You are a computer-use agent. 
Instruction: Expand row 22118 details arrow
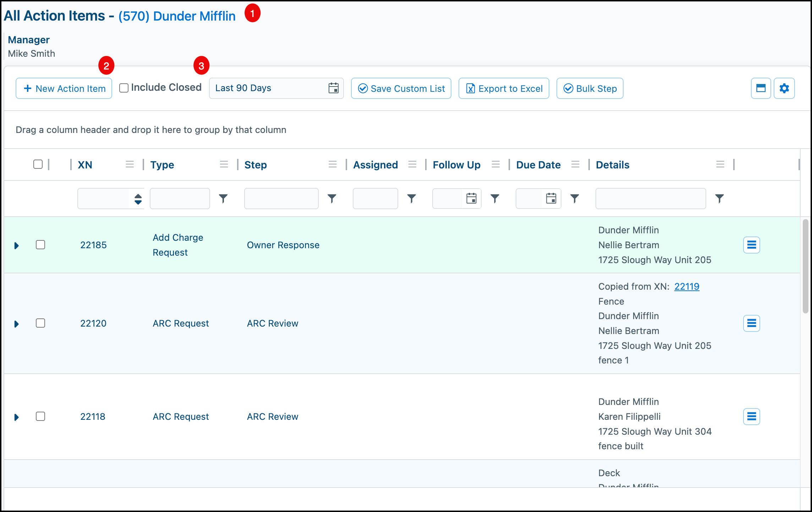(x=16, y=417)
